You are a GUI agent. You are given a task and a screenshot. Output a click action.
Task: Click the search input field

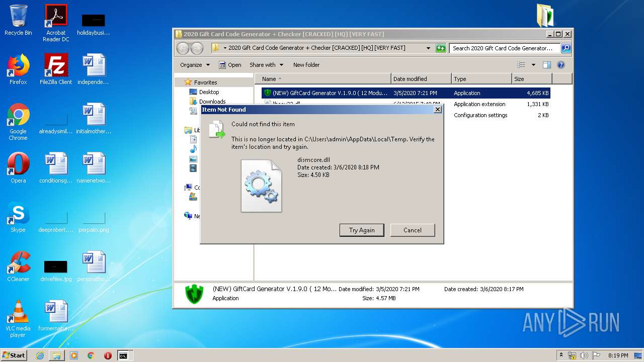coord(505,48)
